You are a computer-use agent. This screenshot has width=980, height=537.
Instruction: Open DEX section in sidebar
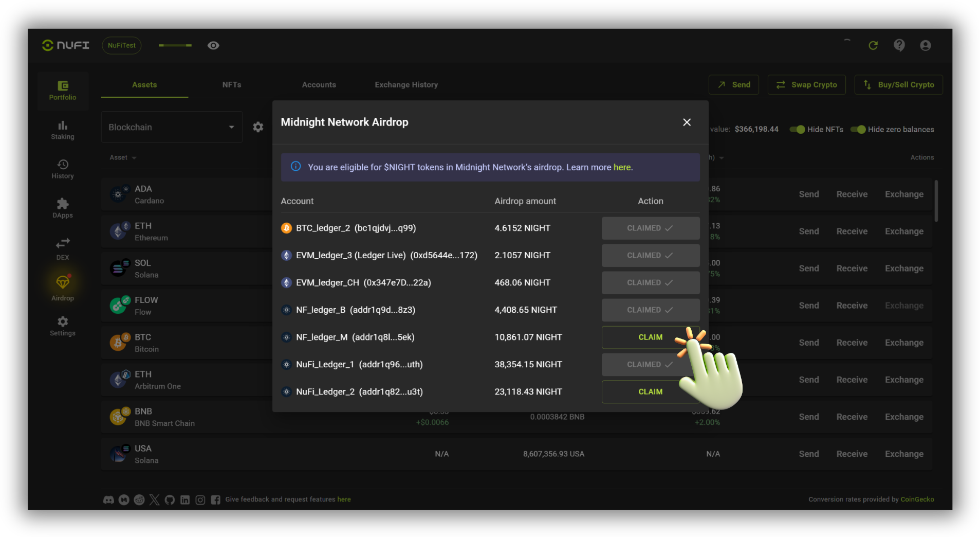pyautogui.click(x=63, y=249)
